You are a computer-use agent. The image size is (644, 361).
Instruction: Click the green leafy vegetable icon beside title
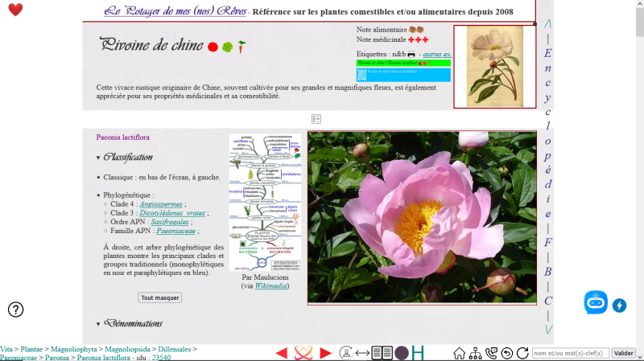click(x=227, y=47)
